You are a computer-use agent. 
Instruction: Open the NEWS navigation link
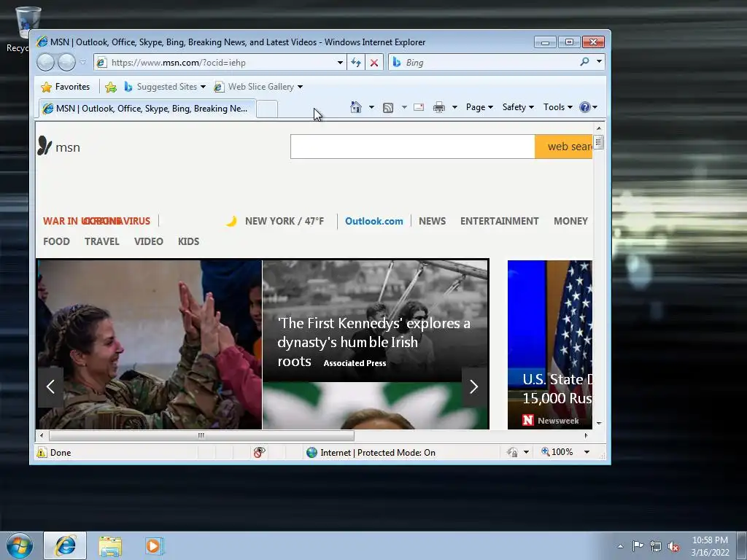432,221
